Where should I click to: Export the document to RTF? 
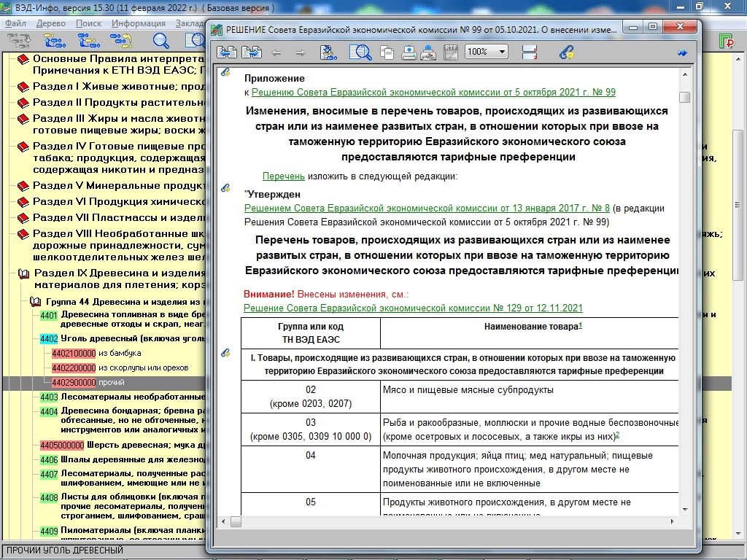450,52
